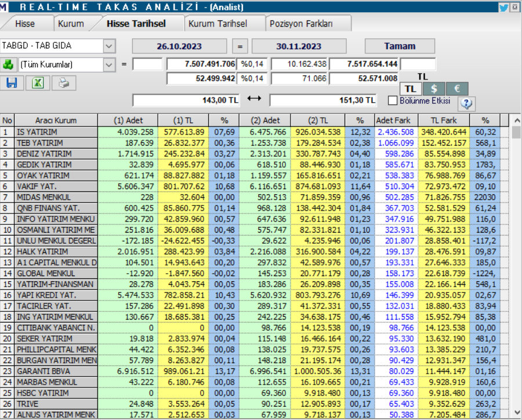This screenshot has width=522, height=420.
Task: Print the current report
Action: (64, 83)
